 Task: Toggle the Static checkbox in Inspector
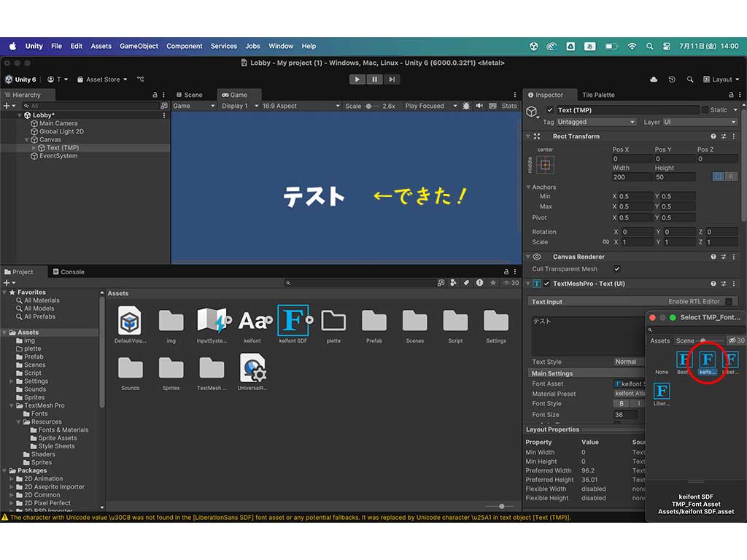point(705,110)
